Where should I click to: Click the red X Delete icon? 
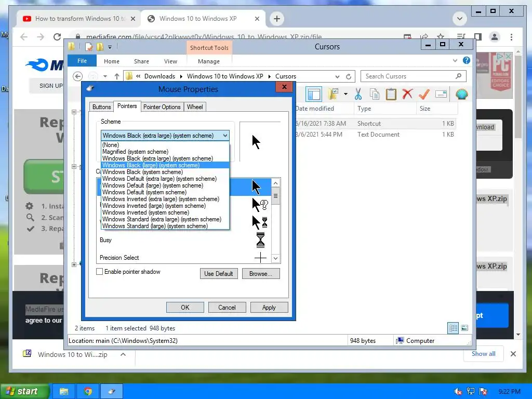(407, 94)
